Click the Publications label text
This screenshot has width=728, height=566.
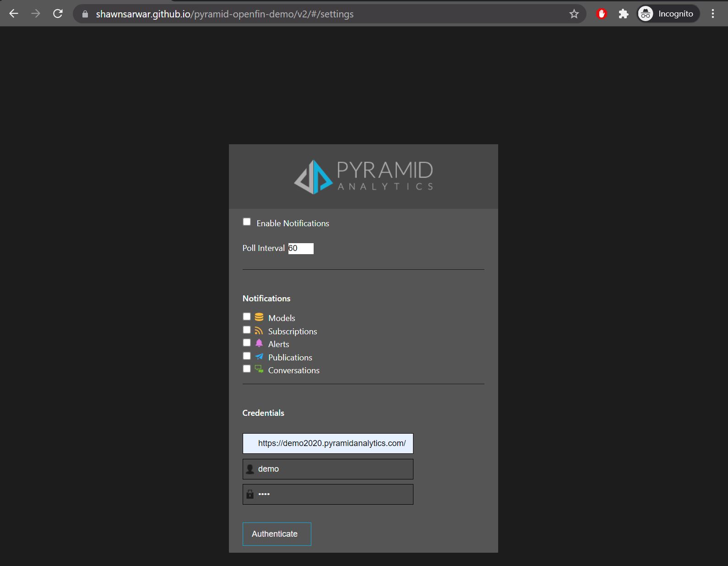[290, 358]
